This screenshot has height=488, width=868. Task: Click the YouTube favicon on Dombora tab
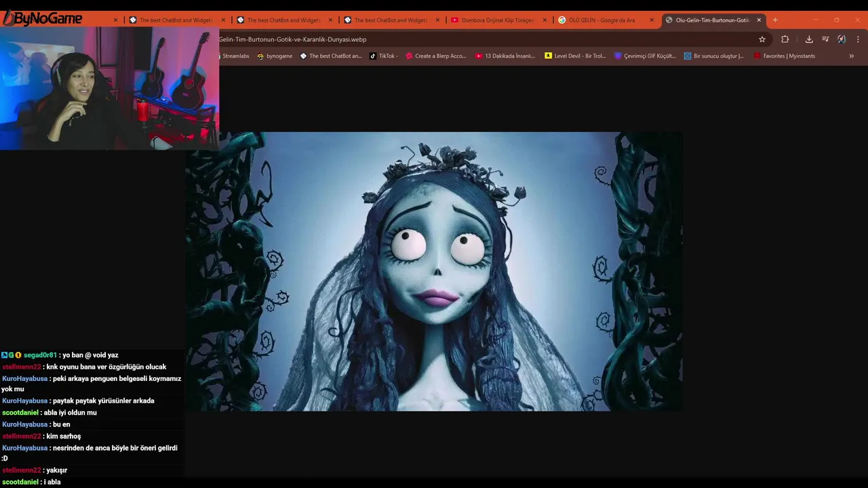[454, 20]
